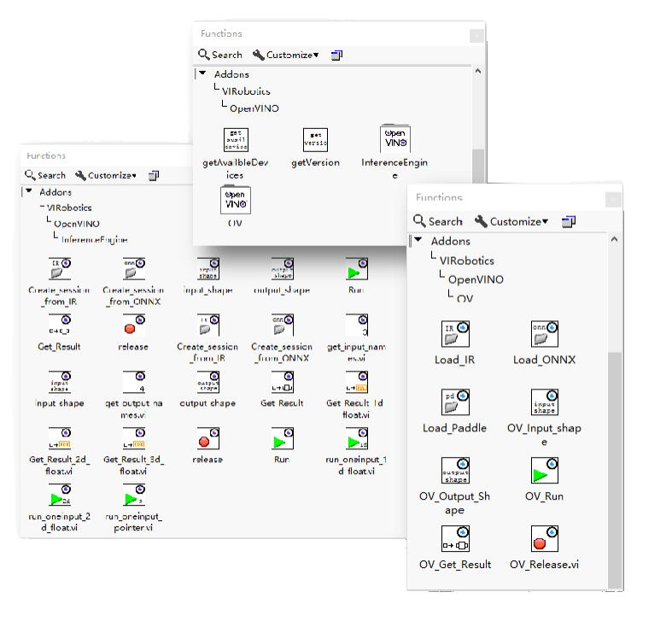This screenshot has height=639, width=672.
Task: Select Get_Result_2d_float.vi icon
Action: (x=60, y=438)
